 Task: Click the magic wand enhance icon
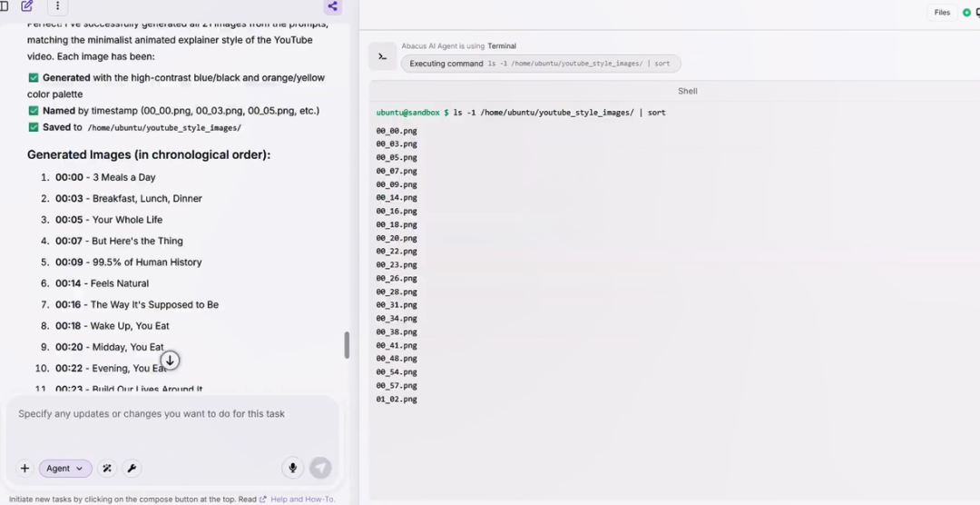[107, 468]
